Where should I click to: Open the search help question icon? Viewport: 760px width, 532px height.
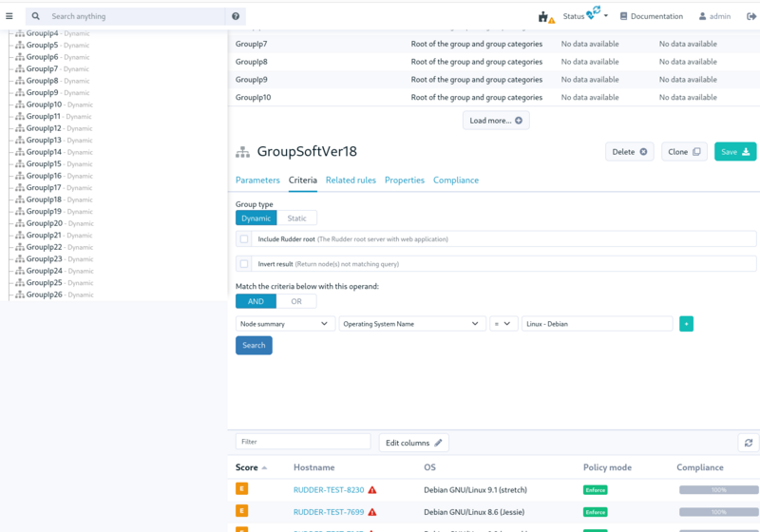click(236, 16)
